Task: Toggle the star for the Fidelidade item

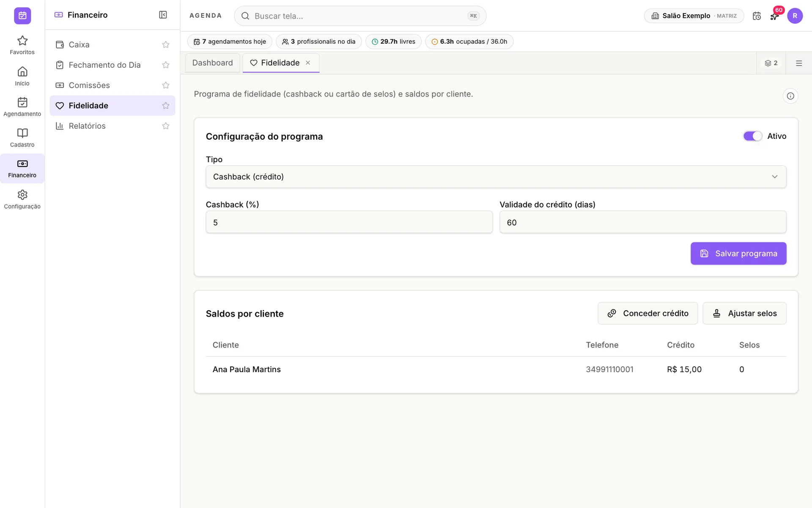Action: pyautogui.click(x=166, y=105)
